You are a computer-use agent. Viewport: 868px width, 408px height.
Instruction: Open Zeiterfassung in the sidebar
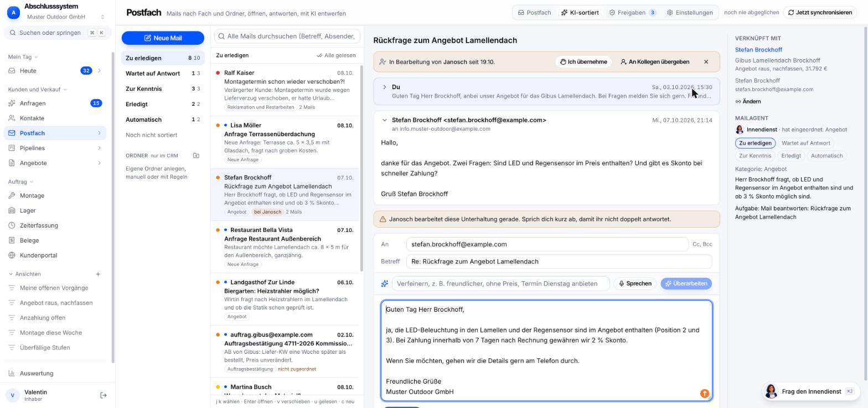click(x=55, y=225)
